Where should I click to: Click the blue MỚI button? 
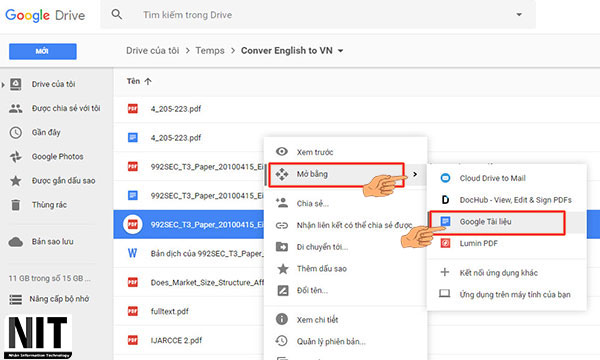tap(42, 51)
